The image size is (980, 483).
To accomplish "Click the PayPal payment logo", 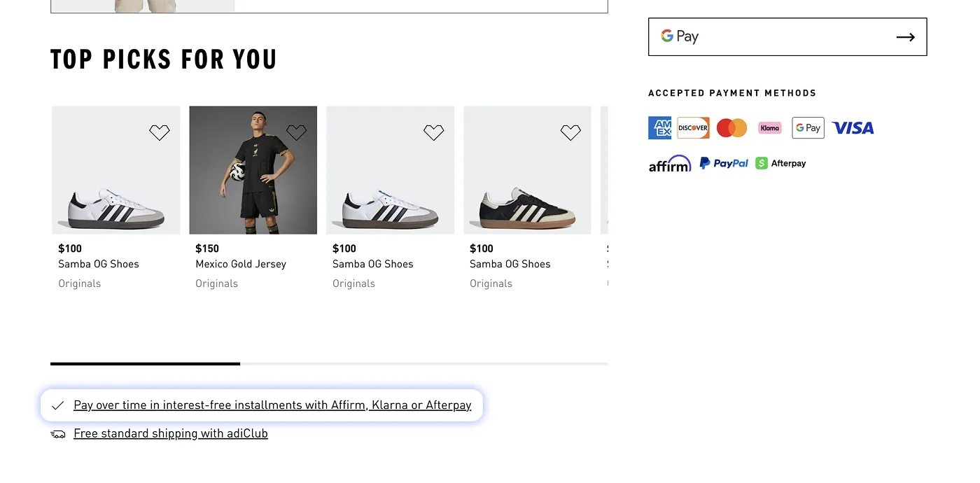I will point(723,162).
